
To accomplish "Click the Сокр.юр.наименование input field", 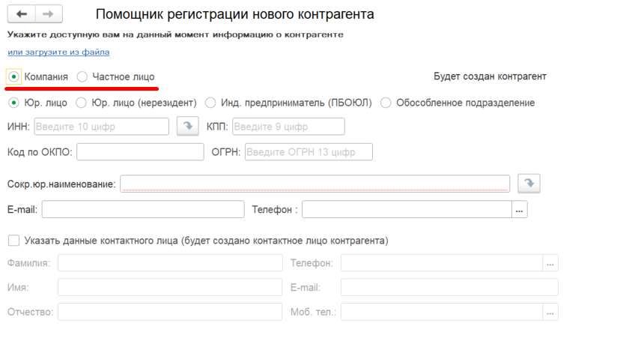I will [x=315, y=184].
